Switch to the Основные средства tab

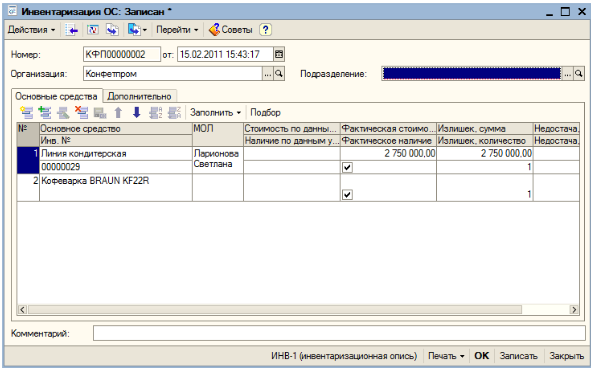click(x=57, y=96)
